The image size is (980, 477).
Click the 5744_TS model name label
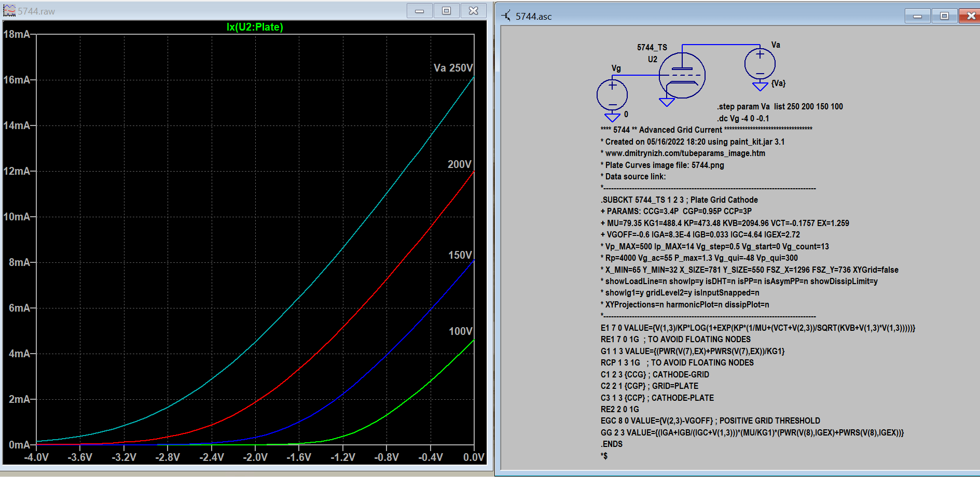point(652,47)
